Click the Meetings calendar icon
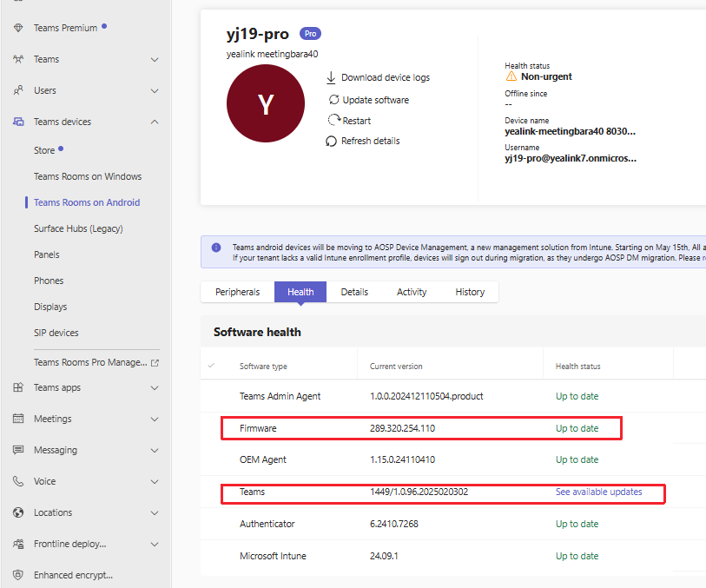The height and width of the screenshot is (588, 706). [x=18, y=419]
